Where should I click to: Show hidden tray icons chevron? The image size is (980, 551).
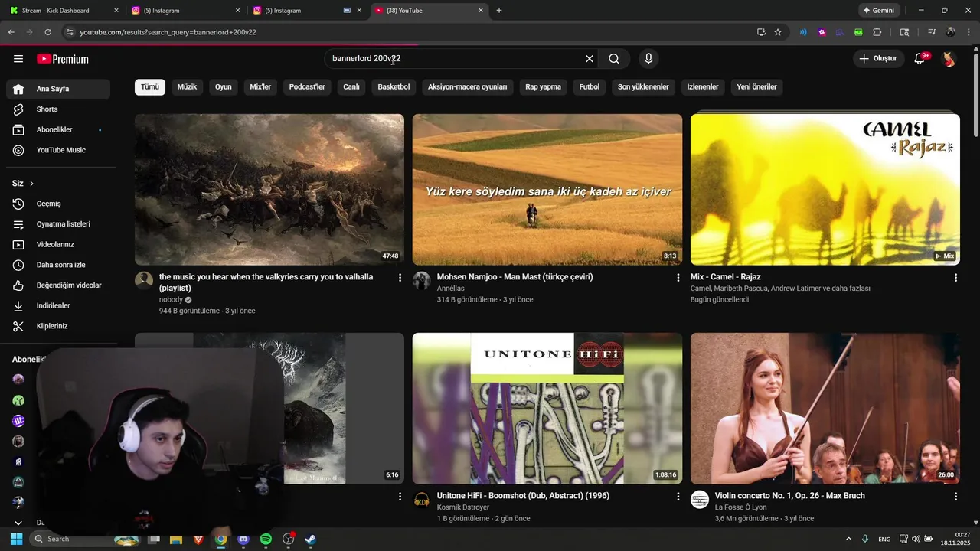[848, 539]
